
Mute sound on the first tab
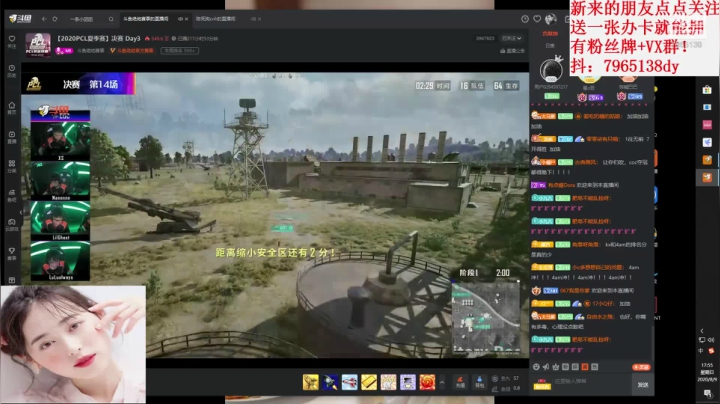pyautogui.click(x=180, y=19)
